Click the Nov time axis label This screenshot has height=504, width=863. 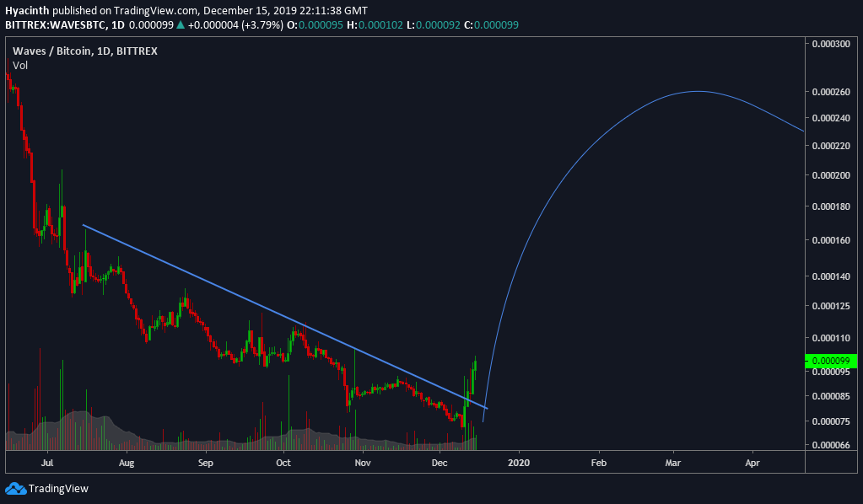(x=363, y=463)
